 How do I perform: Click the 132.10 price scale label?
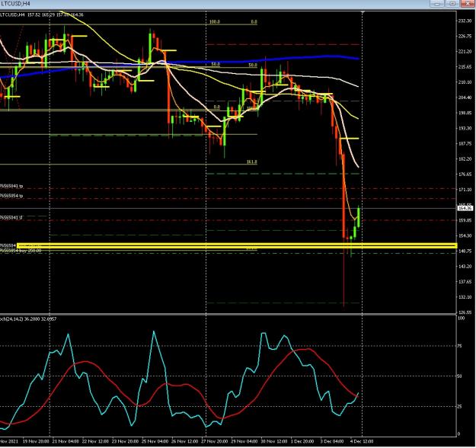(x=465, y=297)
